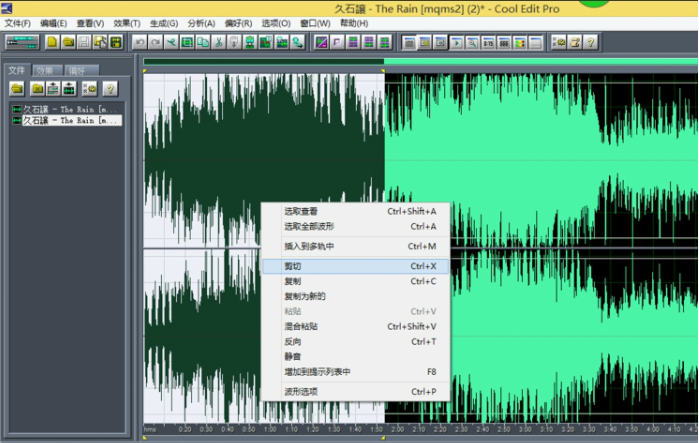This screenshot has width=699, height=443.
Task: Click the redo arrow icon
Action: (155, 42)
